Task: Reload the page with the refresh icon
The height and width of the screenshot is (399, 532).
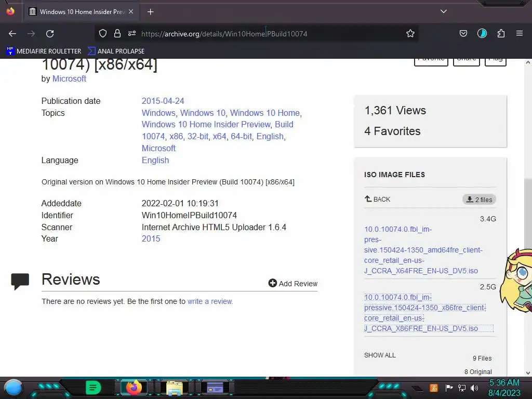Action: (x=50, y=34)
